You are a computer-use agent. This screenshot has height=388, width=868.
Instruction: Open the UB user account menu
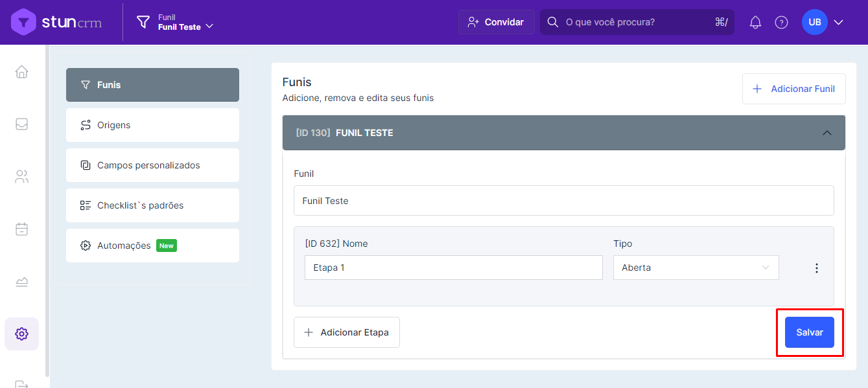[823, 23]
